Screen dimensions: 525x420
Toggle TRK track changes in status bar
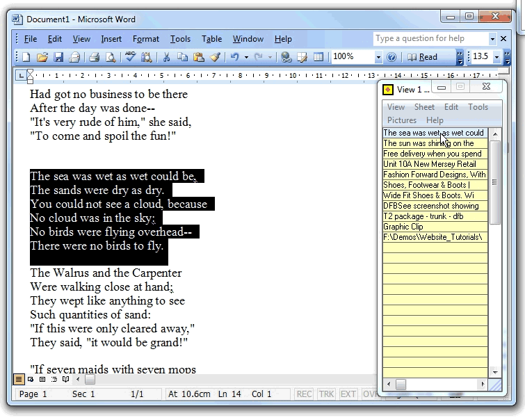326,394
